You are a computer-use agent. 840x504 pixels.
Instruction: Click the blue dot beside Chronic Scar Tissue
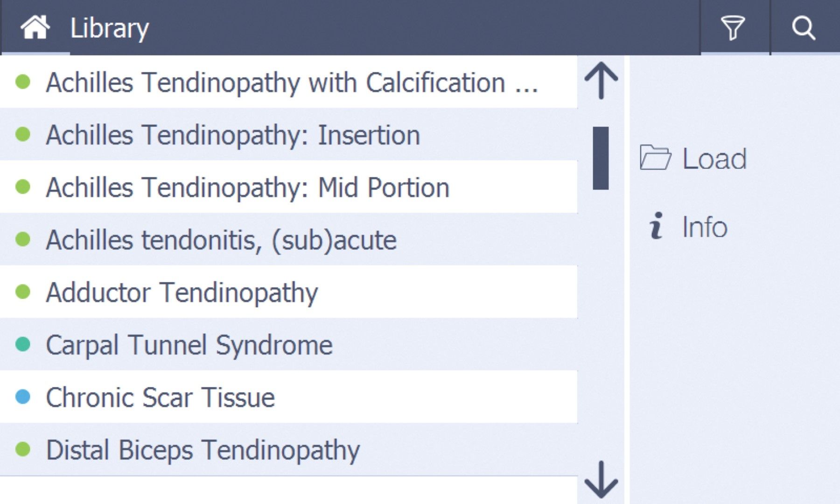click(23, 397)
